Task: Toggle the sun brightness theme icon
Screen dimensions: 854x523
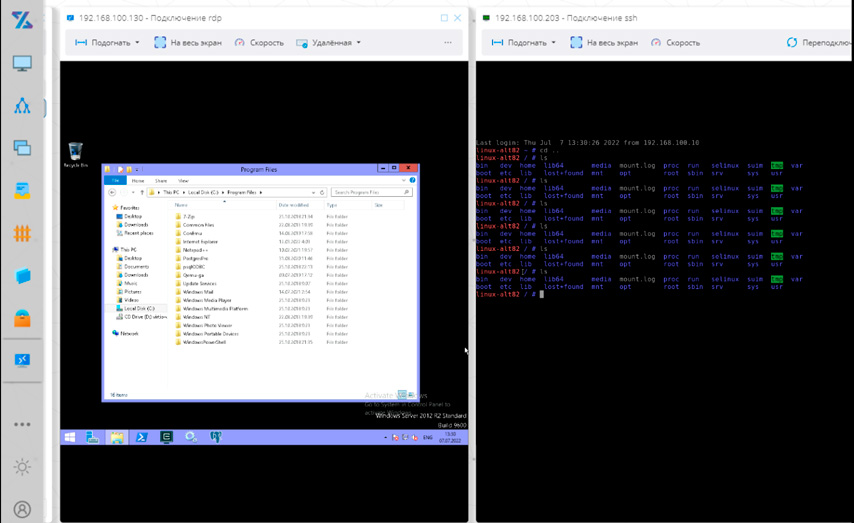Action: (x=22, y=467)
